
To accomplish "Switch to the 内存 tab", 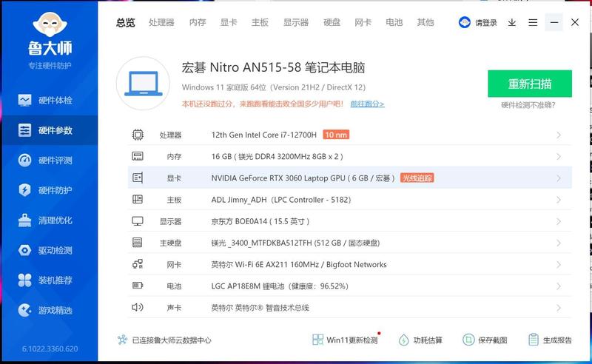I will [198, 23].
